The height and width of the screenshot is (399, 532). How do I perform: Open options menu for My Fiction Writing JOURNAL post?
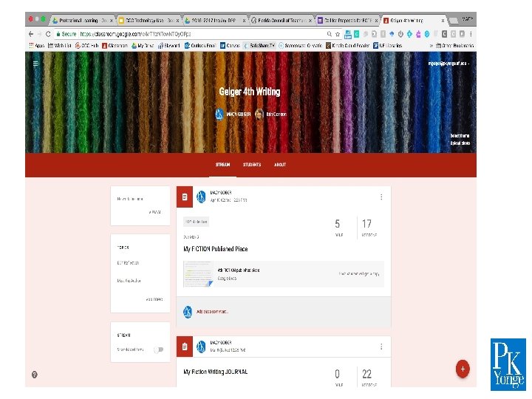(381, 347)
